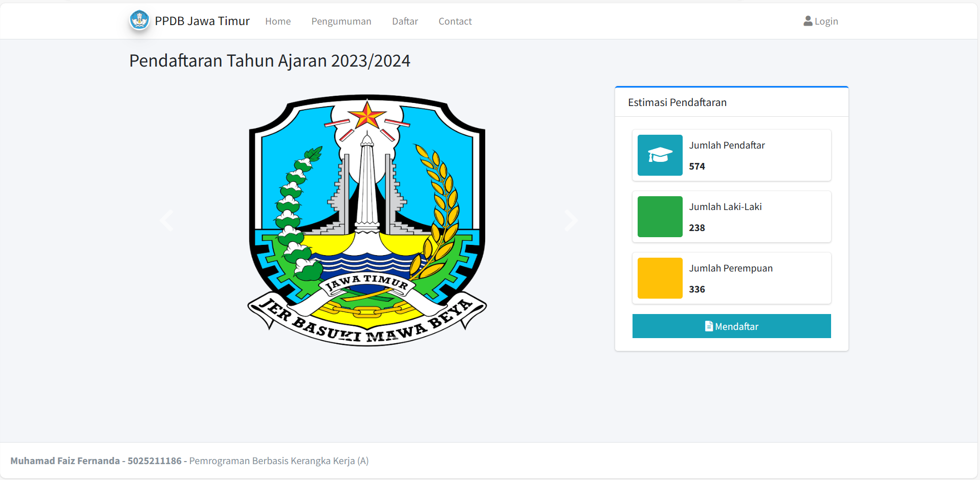Click the footer text Pemrograman Berbasis Kerangka Kerja (A)
Screen dimensions: 980x480
pos(279,461)
